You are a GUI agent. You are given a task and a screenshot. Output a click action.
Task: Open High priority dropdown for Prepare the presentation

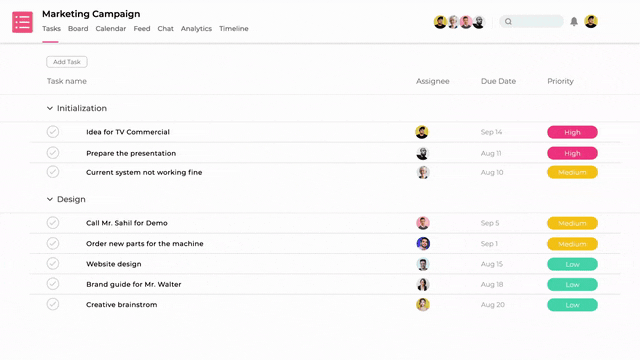[572, 153]
